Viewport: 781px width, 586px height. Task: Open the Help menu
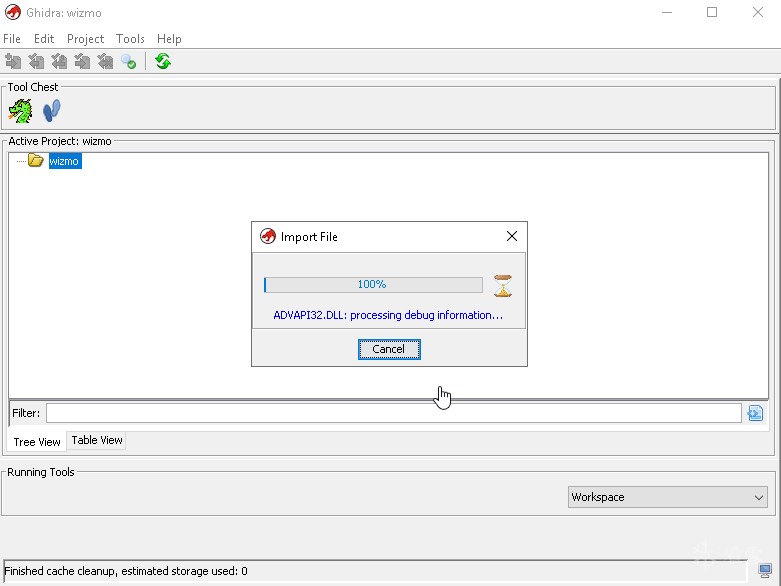(x=169, y=39)
